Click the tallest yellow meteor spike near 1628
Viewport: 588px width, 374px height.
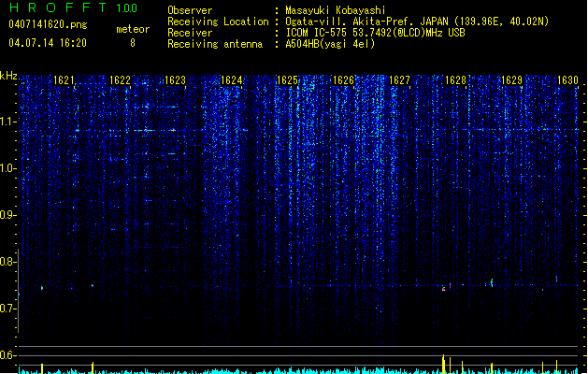444,364
